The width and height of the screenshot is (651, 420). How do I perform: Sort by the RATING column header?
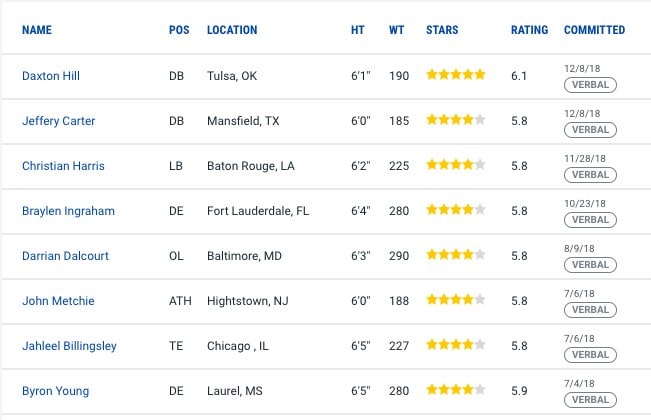[529, 30]
